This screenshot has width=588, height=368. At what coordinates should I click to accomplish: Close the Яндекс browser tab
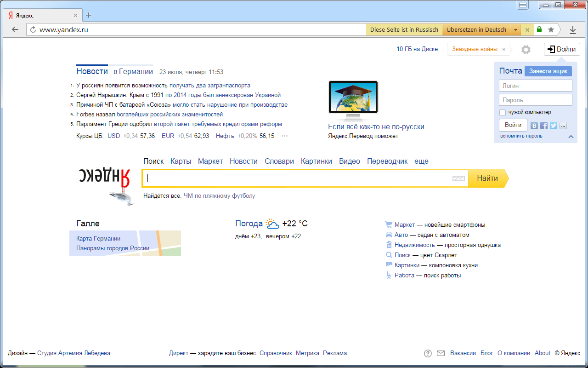tap(75, 15)
